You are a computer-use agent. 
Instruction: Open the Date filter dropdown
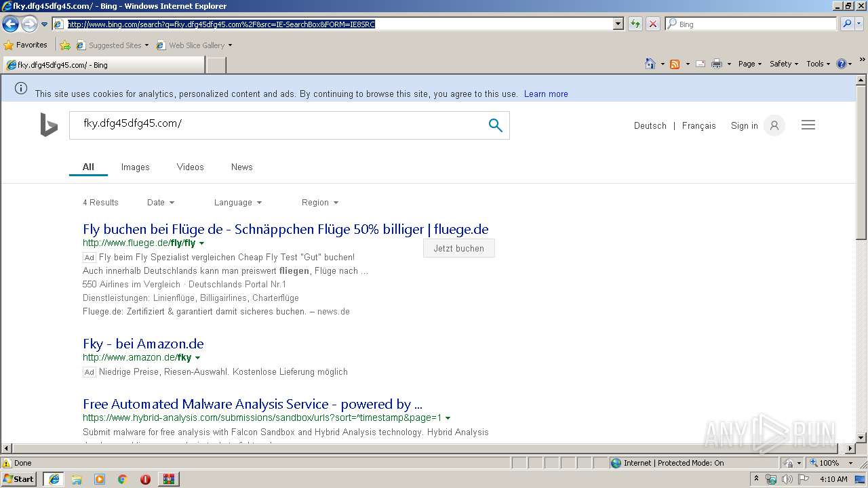pyautogui.click(x=161, y=203)
